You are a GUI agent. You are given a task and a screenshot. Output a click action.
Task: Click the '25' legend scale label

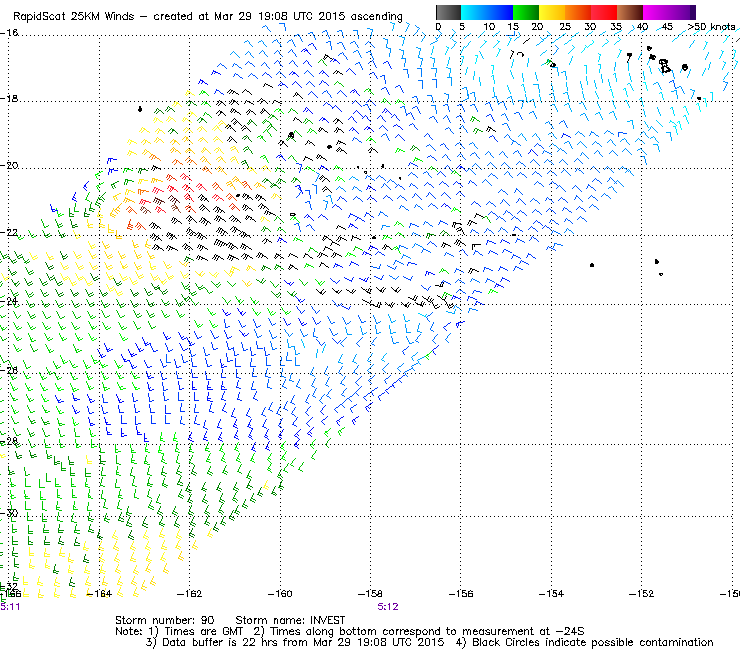pos(565,27)
